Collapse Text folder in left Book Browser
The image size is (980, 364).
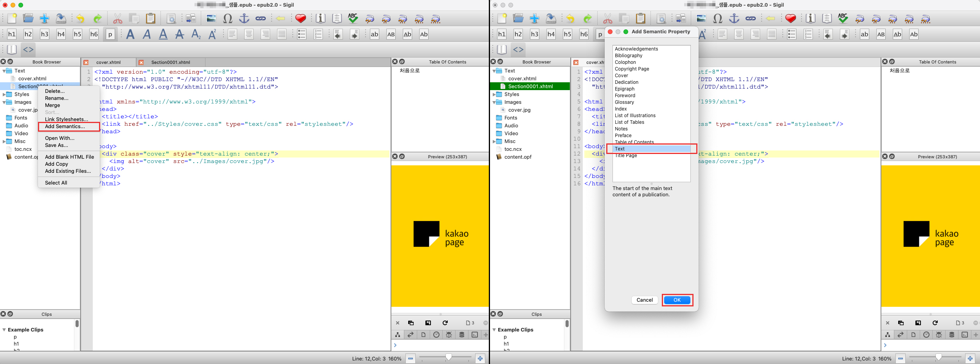click(4, 71)
